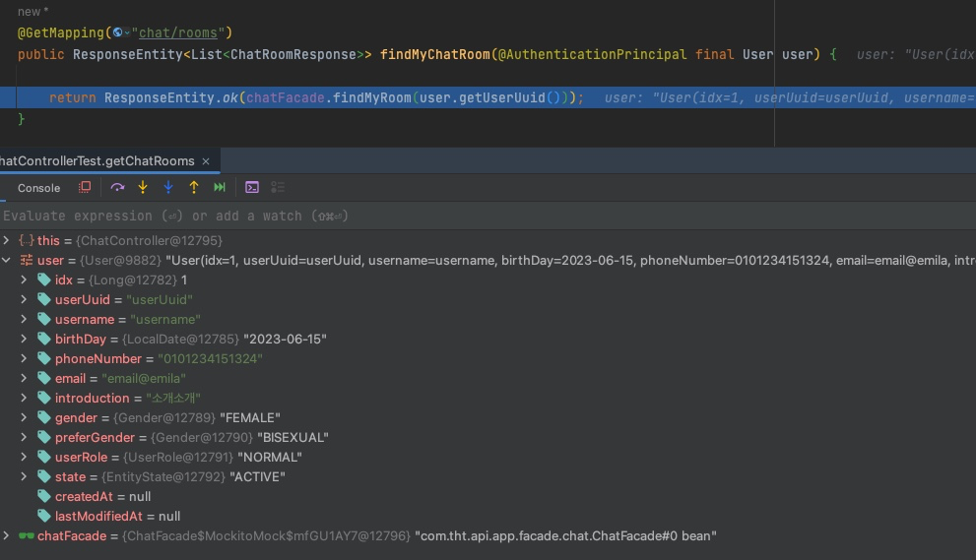Collapse the user variable node

pyautogui.click(x=6, y=260)
